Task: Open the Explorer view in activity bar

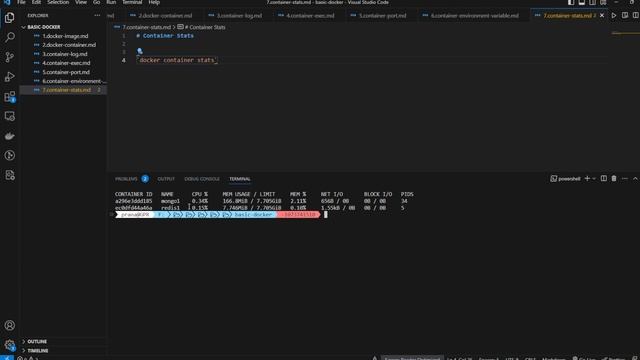Action: pos(9,18)
